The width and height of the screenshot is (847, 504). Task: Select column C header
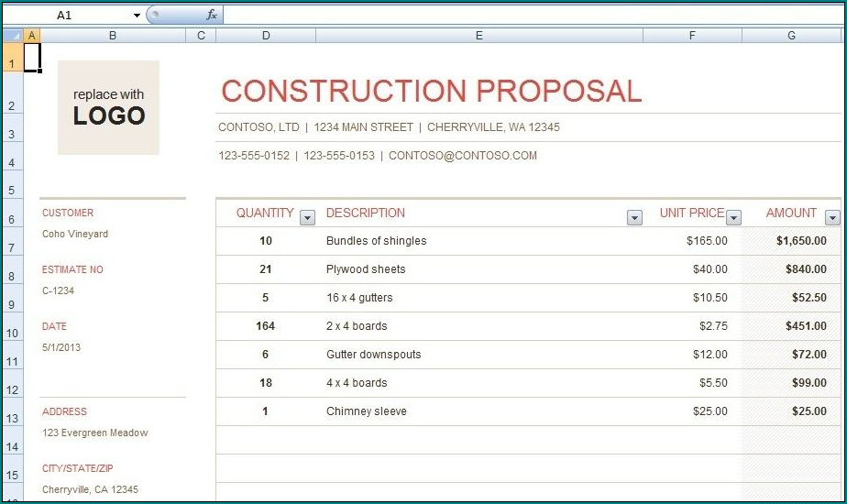201,36
